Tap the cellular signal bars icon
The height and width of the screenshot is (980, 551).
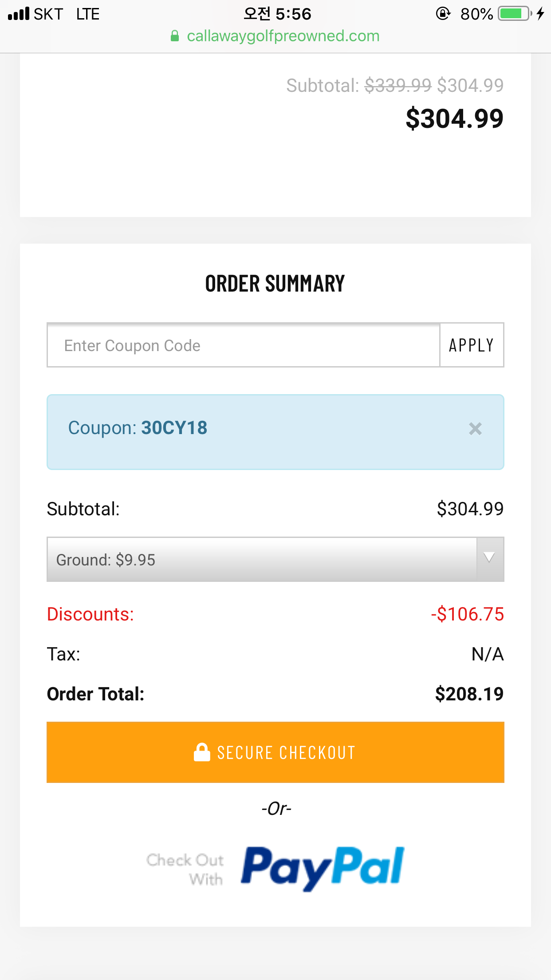[x=19, y=14]
